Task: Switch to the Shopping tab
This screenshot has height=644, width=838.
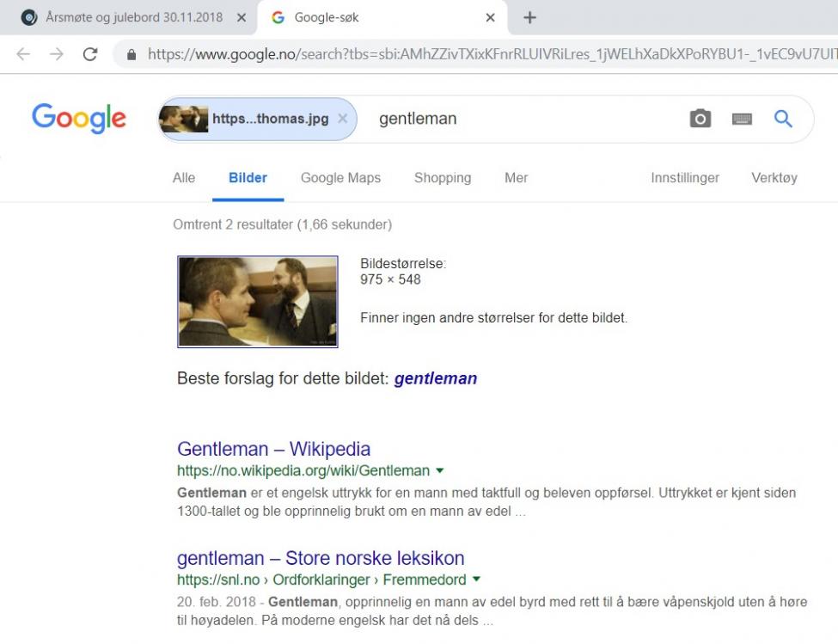Action: point(443,178)
